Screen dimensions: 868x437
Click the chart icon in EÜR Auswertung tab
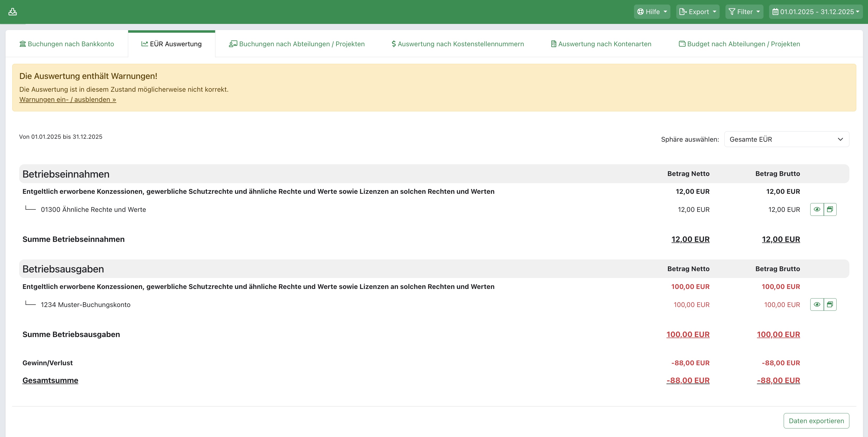tap(145, 44)
